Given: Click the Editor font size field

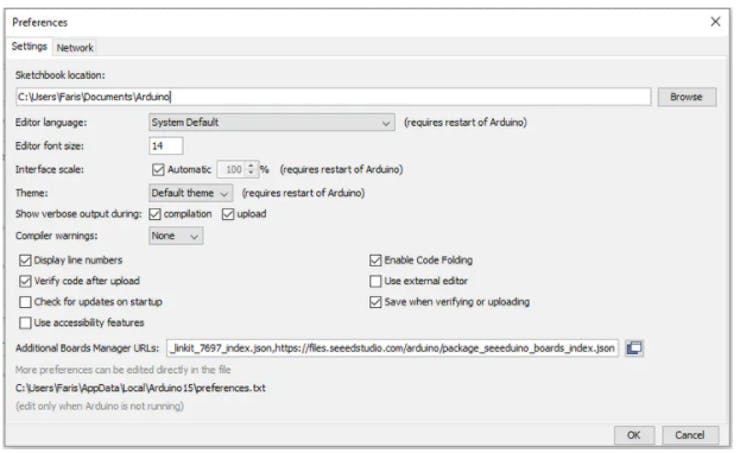Looking at the screenshot, I should click(x=166, y=146).
